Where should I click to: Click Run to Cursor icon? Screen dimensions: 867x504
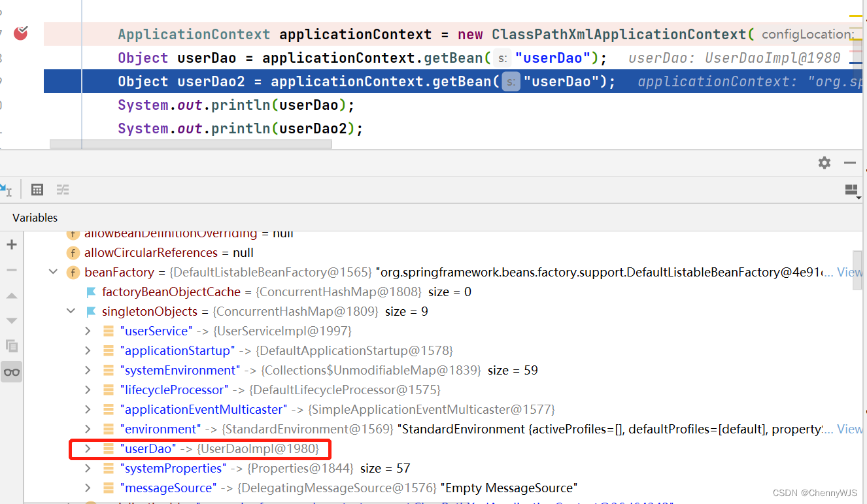[x=5, y=190]
